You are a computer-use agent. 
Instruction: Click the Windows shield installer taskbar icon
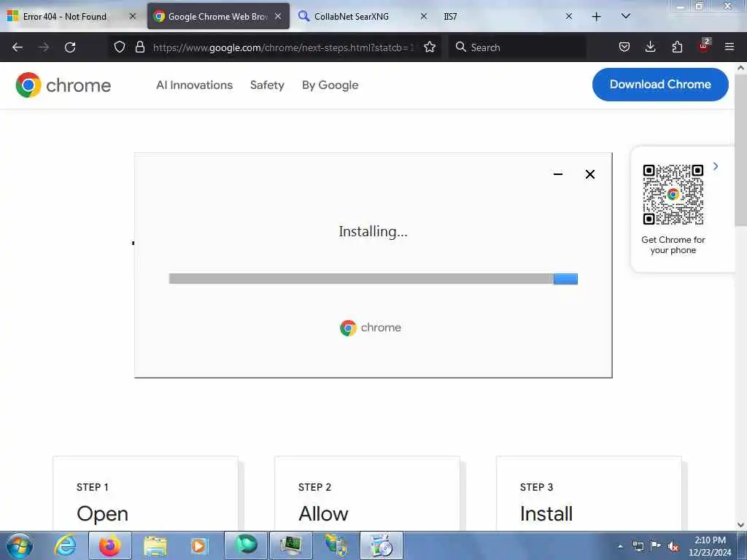click(336, 545)
